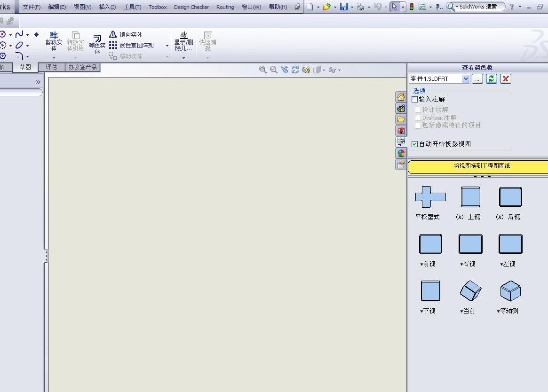Select the Spline sketch tool
Screen dimensions: 548x392
click(x=20, y=34)
